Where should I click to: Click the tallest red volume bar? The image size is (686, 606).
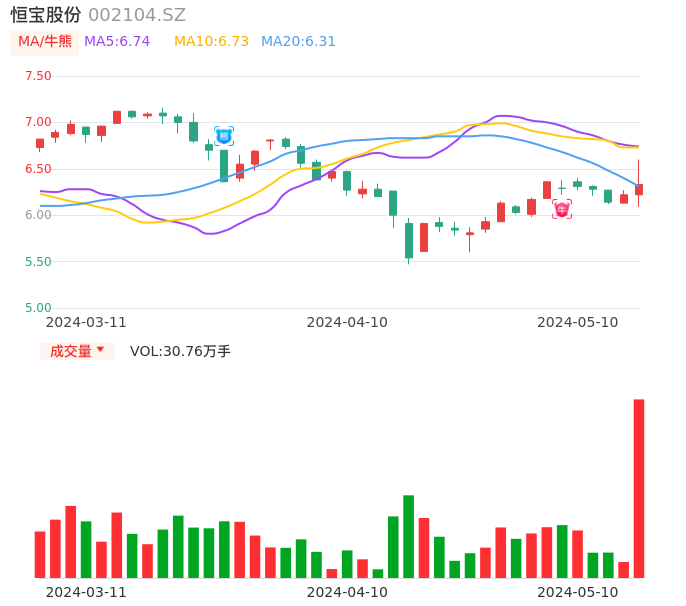tap(639, 488)
